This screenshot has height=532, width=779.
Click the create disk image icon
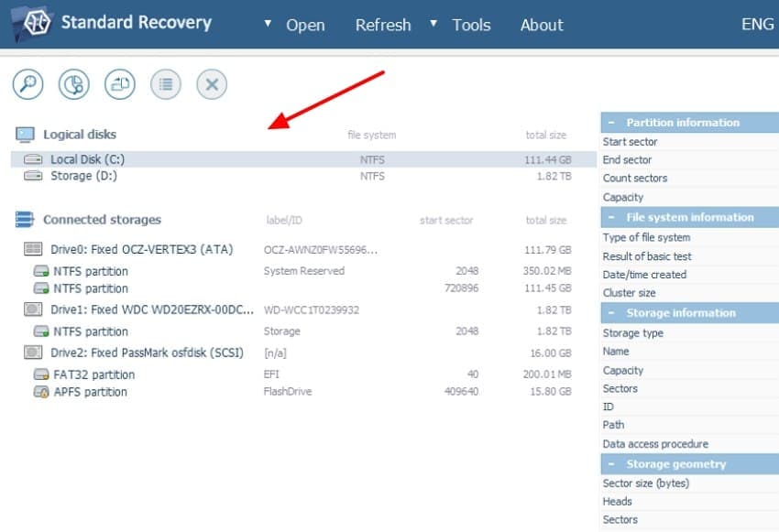point(119,84)
